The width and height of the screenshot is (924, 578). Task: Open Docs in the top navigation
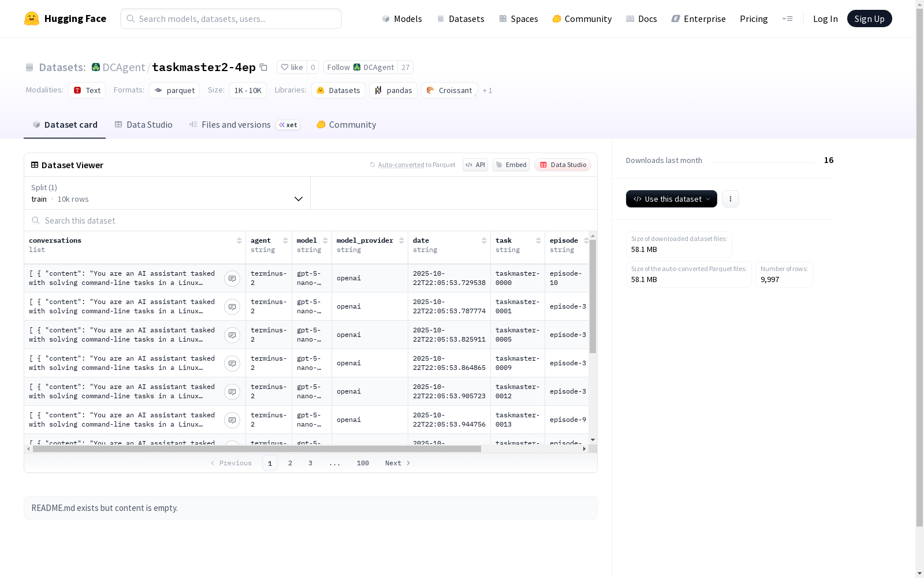coord(642,18)
